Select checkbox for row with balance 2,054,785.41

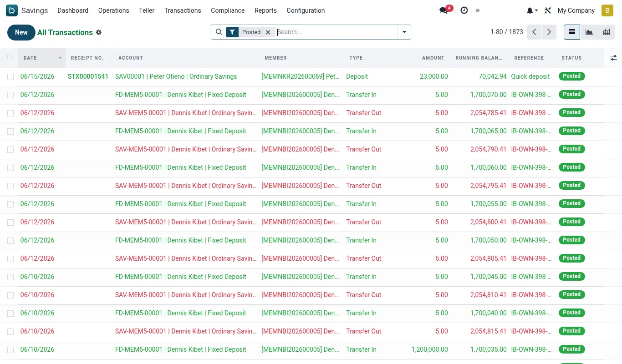click(10, 113)
